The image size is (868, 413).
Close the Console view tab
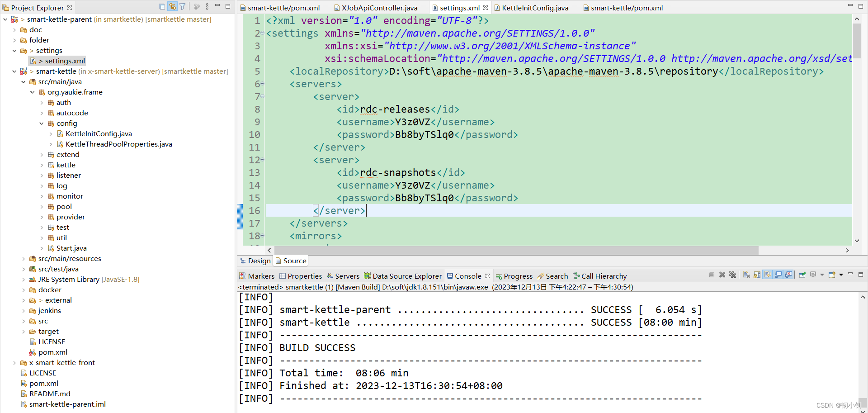pos(487,276)
